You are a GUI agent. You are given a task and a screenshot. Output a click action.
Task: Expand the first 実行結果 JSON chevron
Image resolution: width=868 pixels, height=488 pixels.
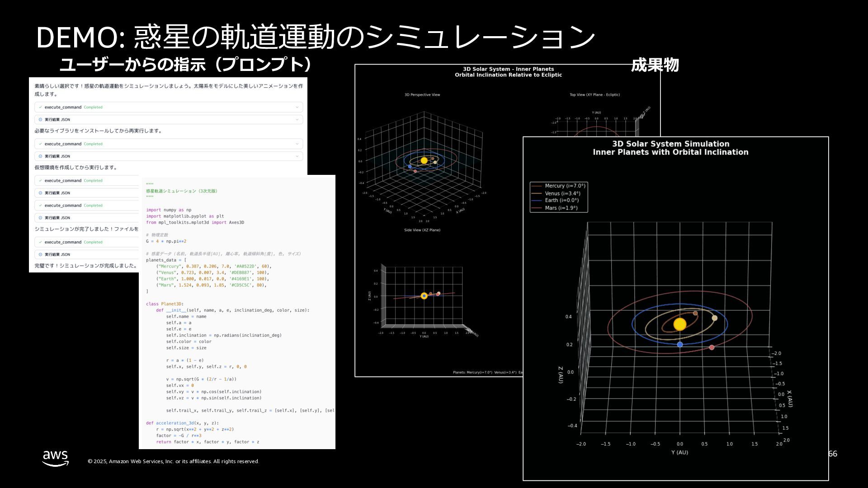(x=297, y=120)
